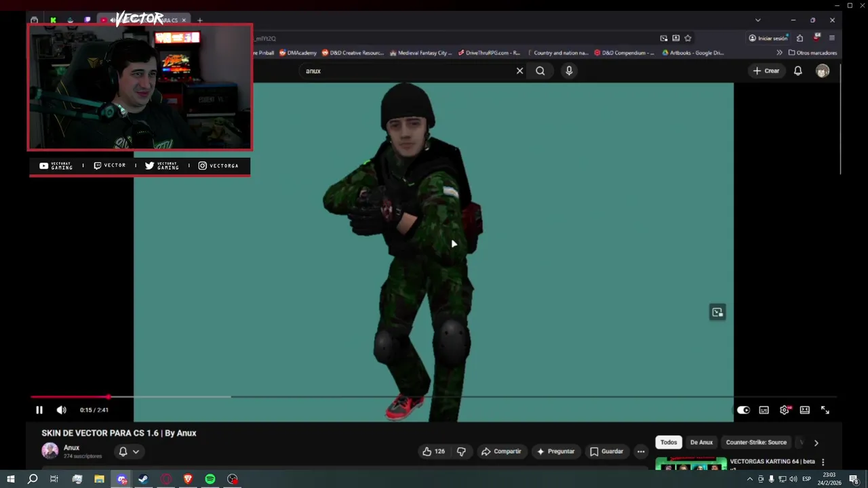This screenshot has height=488, width=868.
Task: Switch ESP keyboard language indicator
Action: (x=807, y=479)
